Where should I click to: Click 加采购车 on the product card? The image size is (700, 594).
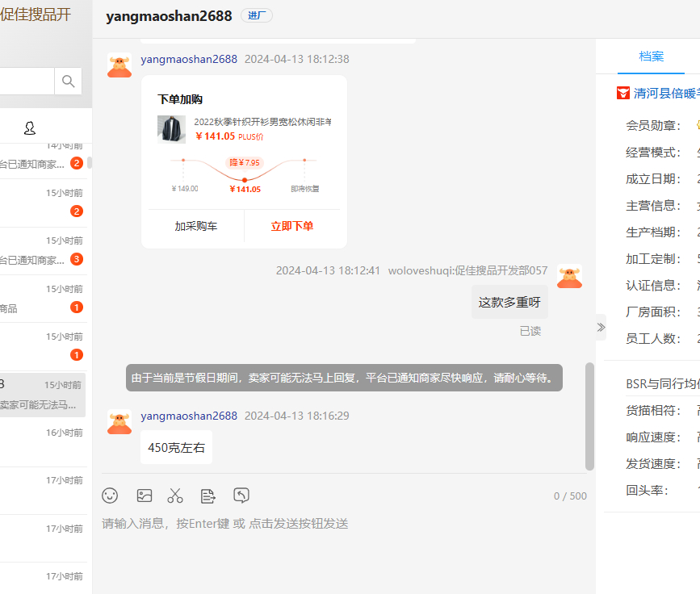196,226
